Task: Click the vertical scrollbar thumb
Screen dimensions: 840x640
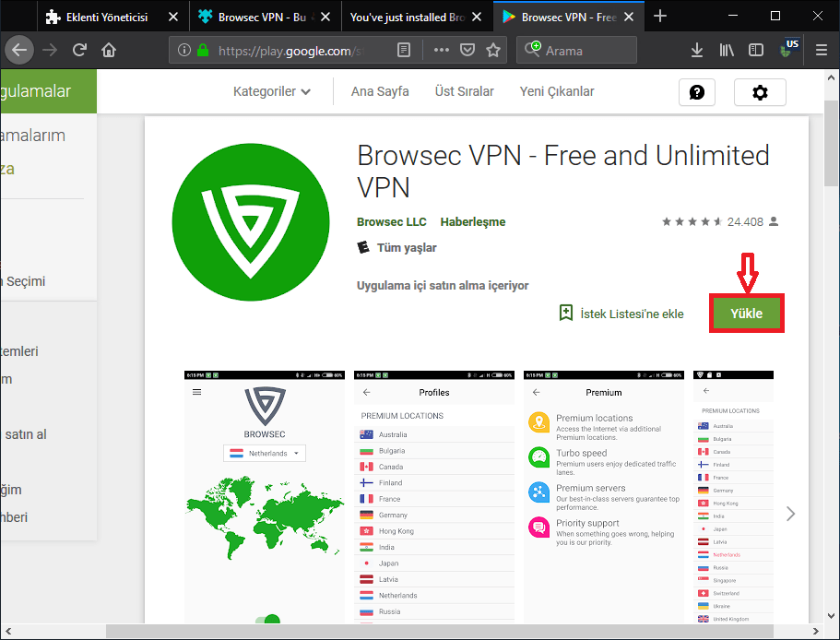Action: pyautogui.click(x=832, y=144)
